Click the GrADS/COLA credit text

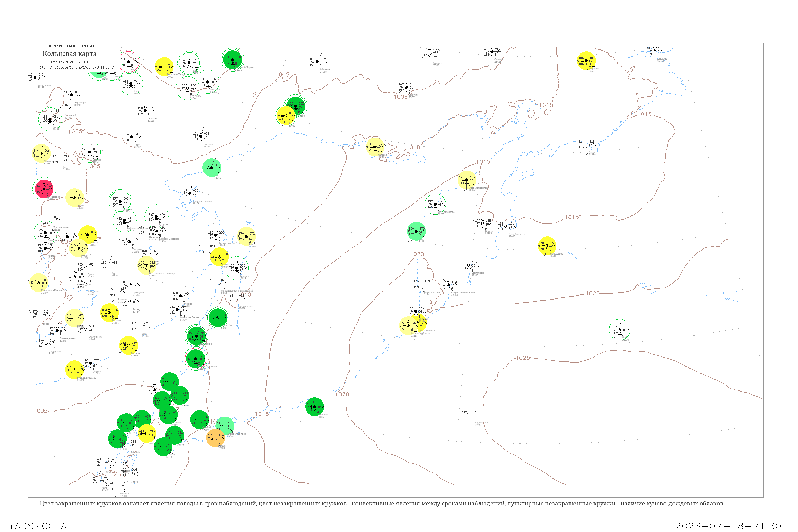pyautogui.click(x=35, y=526)
